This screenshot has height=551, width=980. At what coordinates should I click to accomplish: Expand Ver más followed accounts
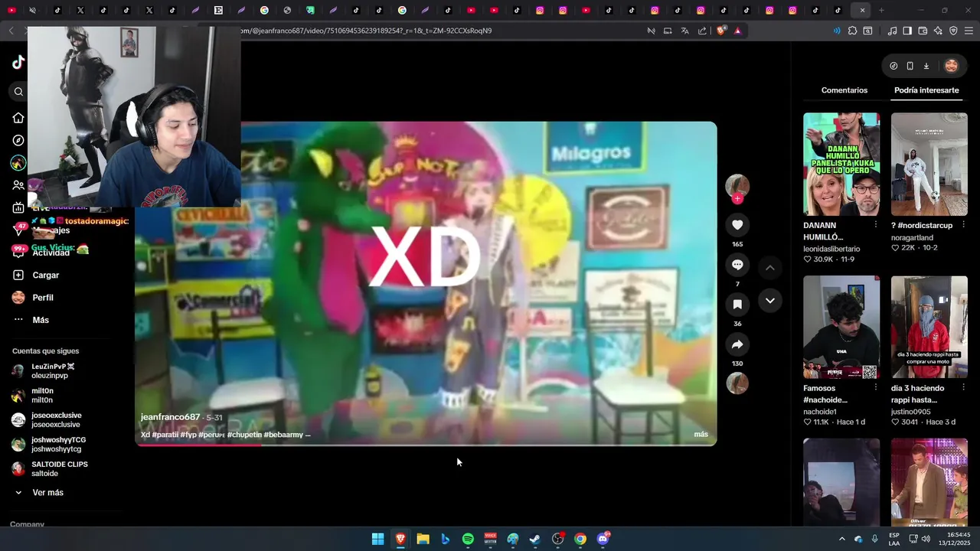(47, 493)
